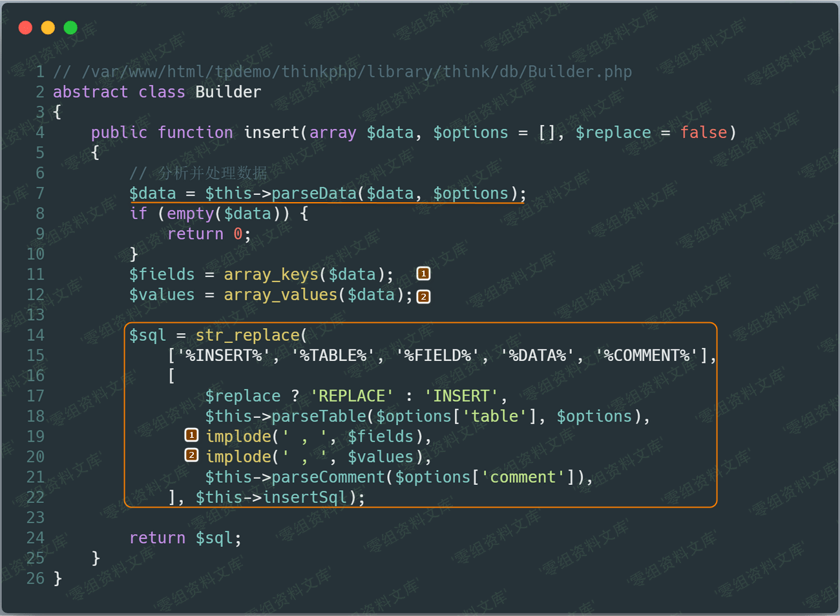Click the parseComment method call
This screenshot has height=616, width=840.
pyautogui.click(x=328, y=477)
